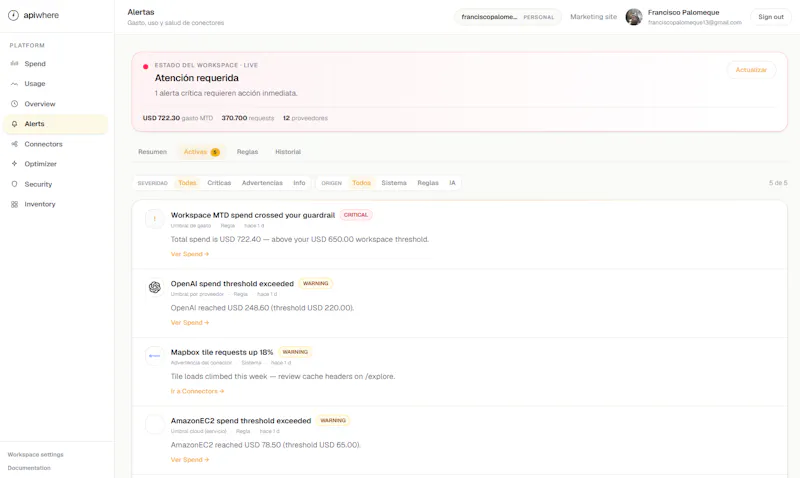Click Ver Spend under guardrail alert
Image resolution: width=800 pixels, height=478 pixels.
(190, 254)
